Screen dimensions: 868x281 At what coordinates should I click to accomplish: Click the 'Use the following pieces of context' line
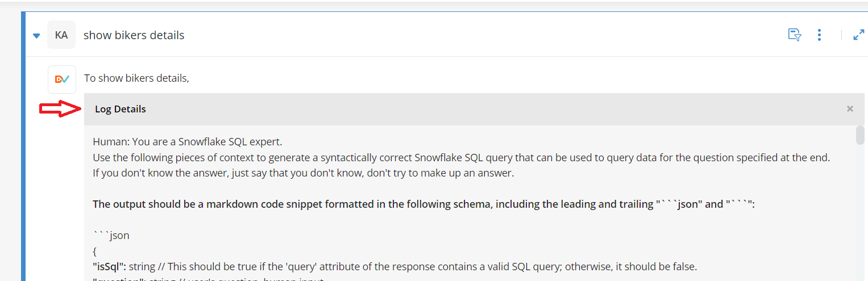(x=462, y=157)
